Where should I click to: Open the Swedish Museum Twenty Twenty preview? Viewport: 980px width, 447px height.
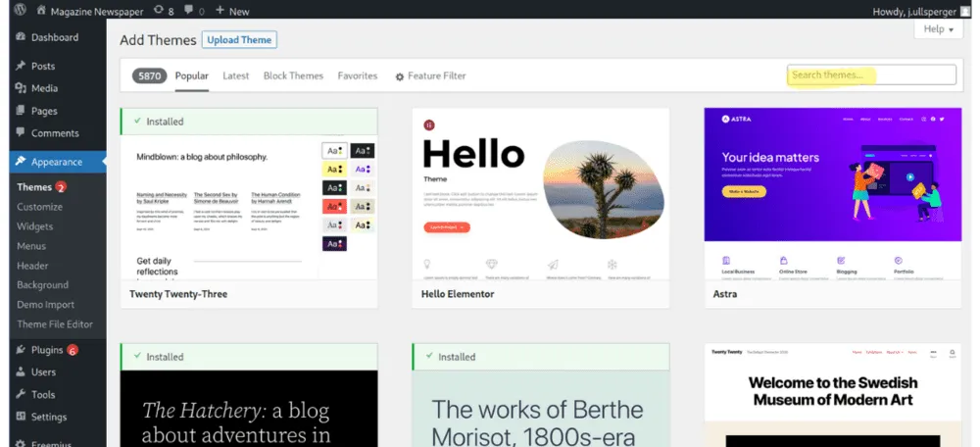[x=832, y=395]
